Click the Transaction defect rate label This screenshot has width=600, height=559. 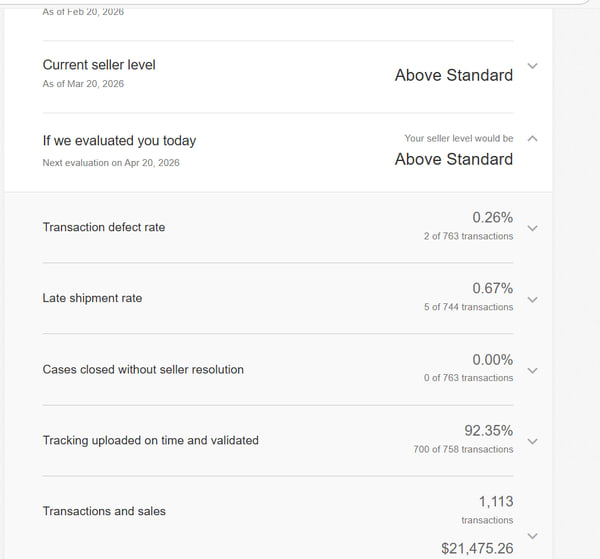[x=104, y=227]
